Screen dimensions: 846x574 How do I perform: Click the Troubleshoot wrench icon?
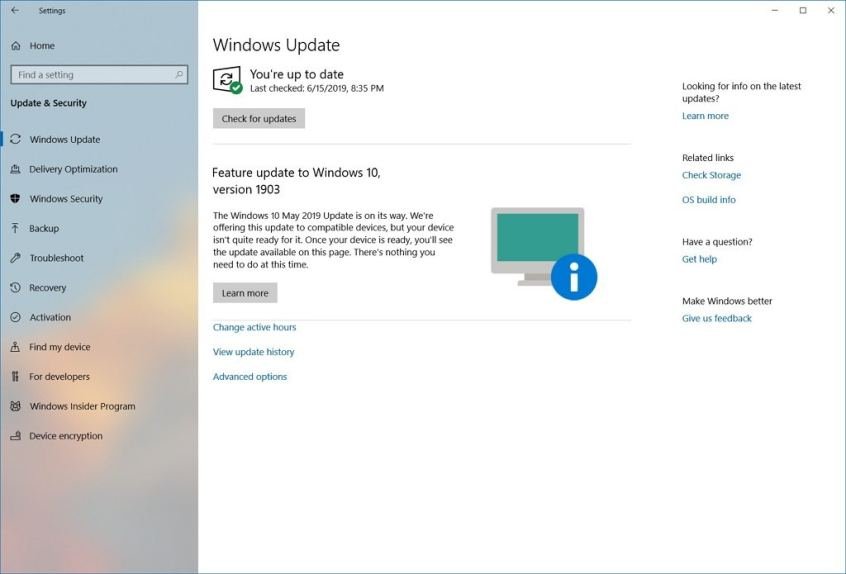click(x=15, y=258)
